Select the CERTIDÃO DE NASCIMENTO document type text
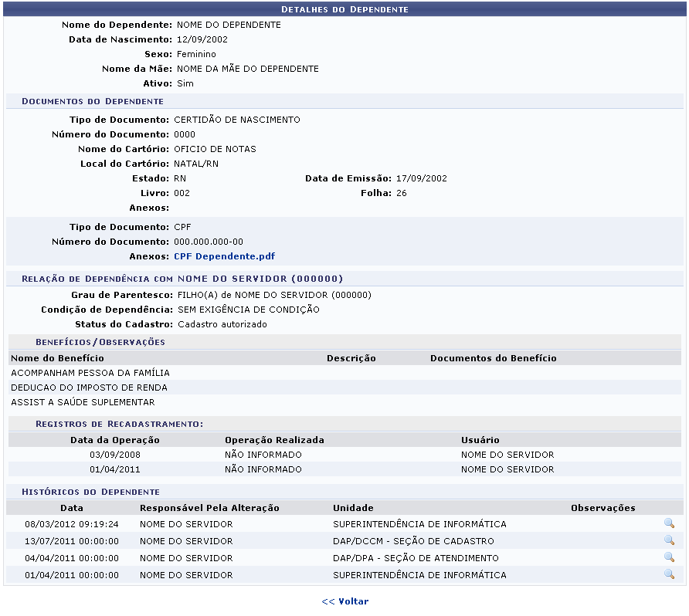The height and width of the screenshot is (616, 689). pos(237,120)
